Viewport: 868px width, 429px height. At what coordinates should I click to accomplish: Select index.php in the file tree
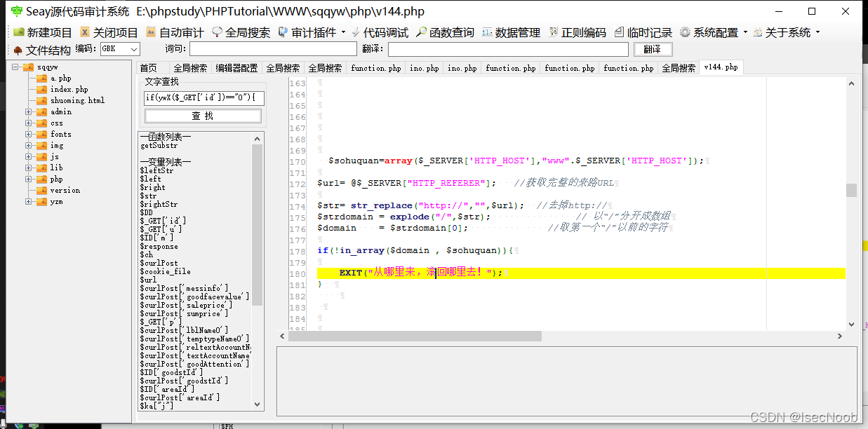(x=69, y=90)
